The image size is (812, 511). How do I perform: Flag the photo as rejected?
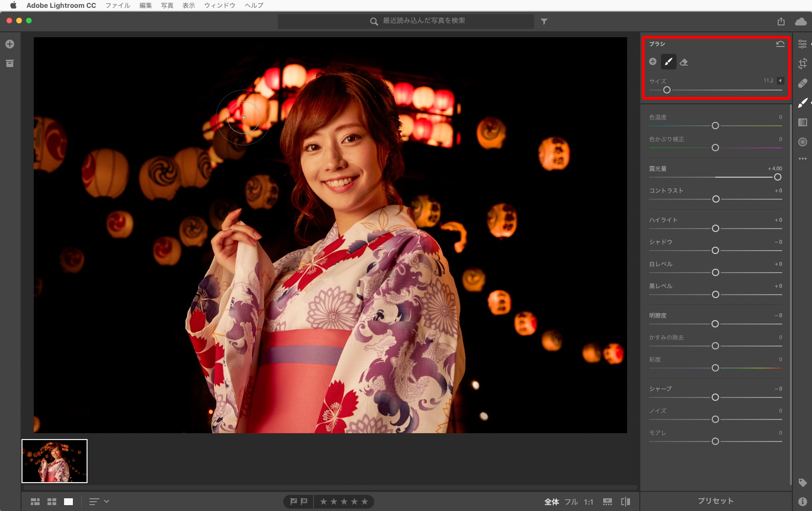[304, 502]
